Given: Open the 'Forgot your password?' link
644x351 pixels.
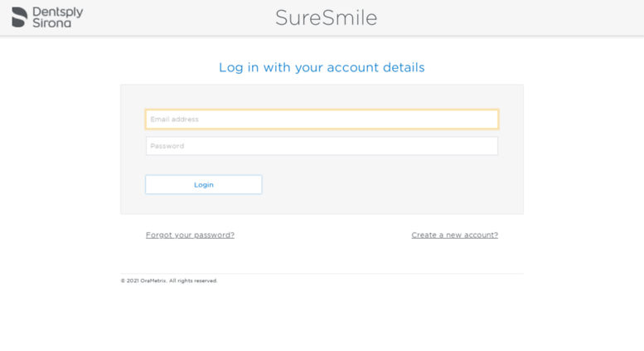Looking at the screenshot, I should pos(190,235).
